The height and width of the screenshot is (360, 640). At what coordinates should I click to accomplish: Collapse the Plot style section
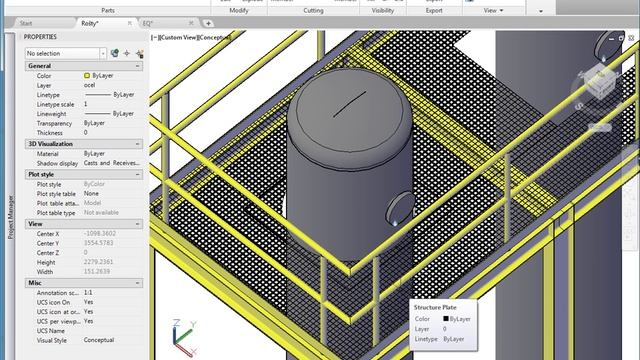[138, 175]
